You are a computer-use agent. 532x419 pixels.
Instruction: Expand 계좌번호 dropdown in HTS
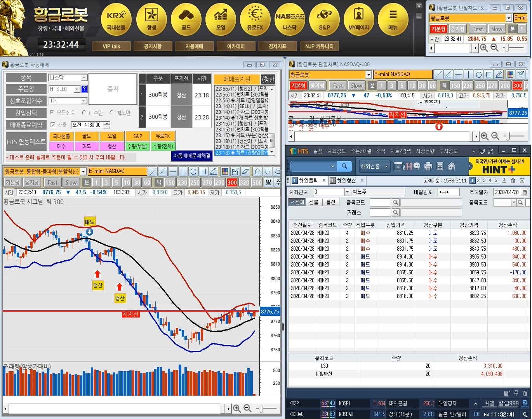click(347, 192)
